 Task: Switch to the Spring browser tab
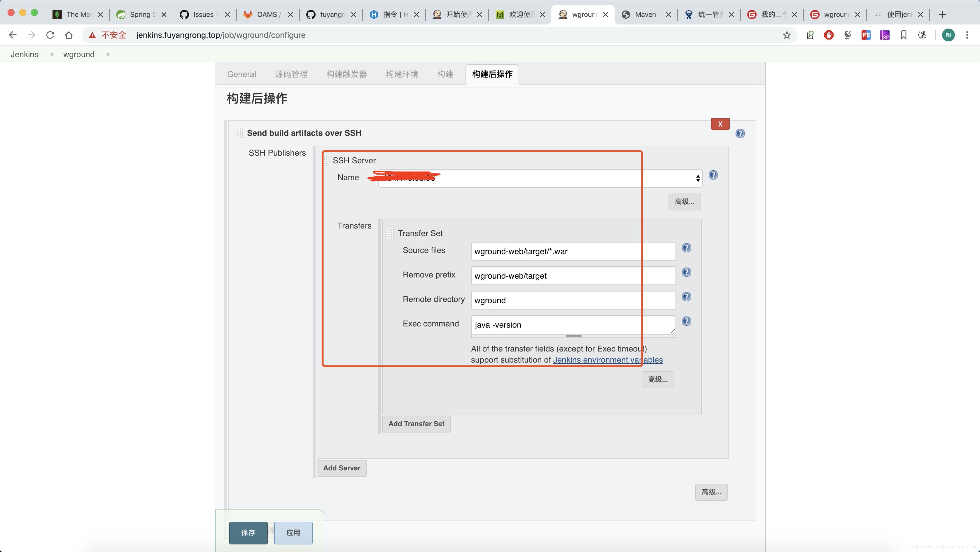[141, 15]
